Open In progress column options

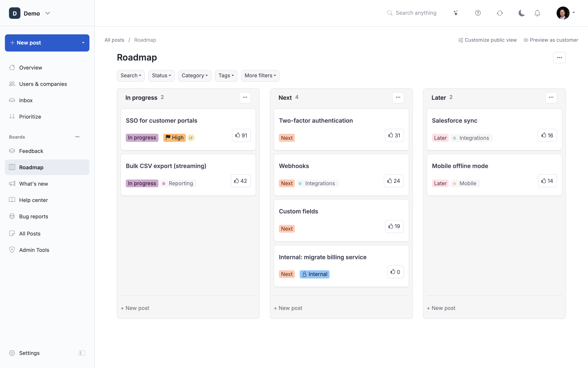(245, 97)
